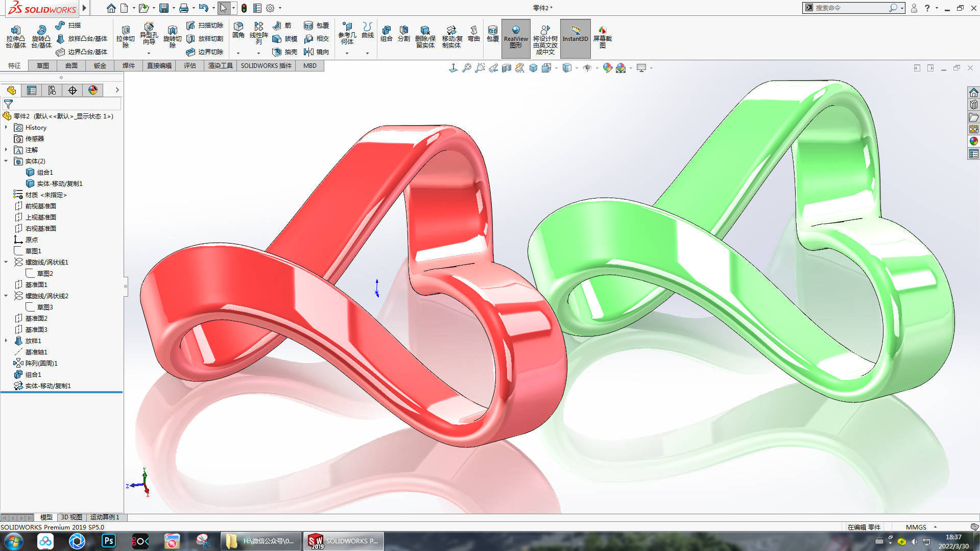The width and height of the screenshot is (980, 551).
Task: Switch to the 草图 sketch tab
Action: click(43, 66)
